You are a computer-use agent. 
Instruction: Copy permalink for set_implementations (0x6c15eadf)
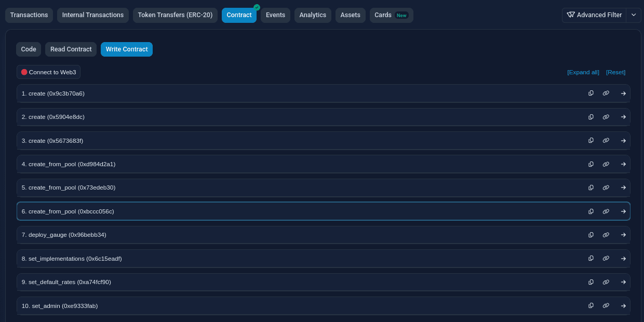click(606, 259)
